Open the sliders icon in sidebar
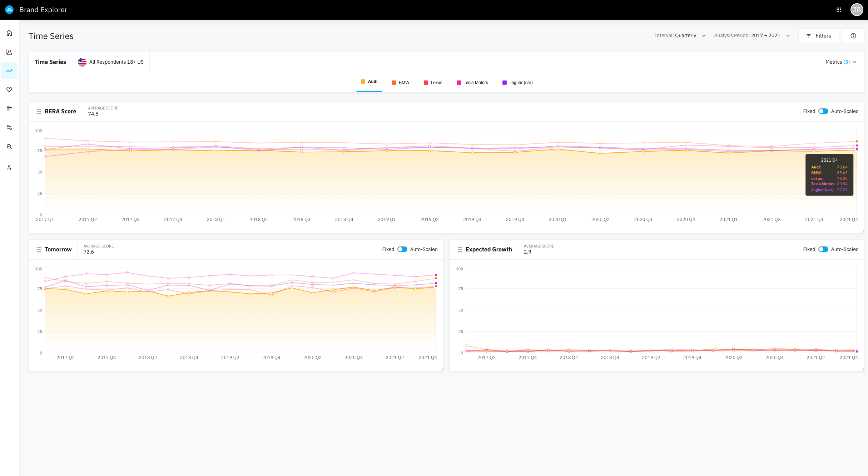 tap(9, 128)
